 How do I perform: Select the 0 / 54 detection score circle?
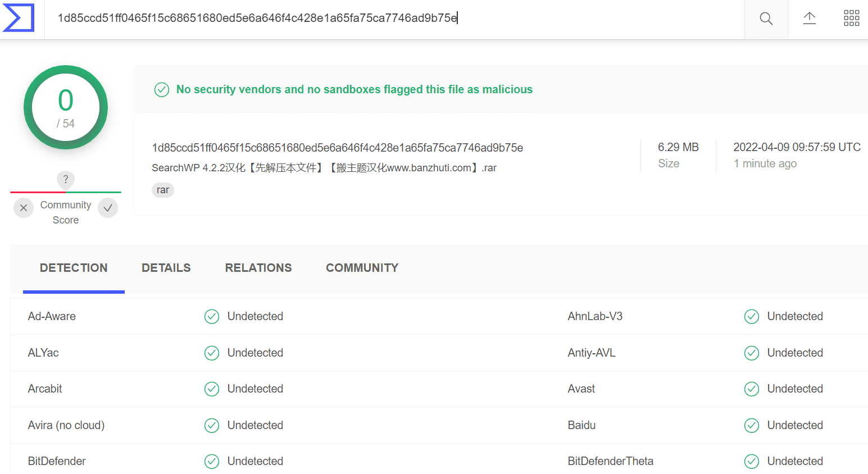coord(66,107)
